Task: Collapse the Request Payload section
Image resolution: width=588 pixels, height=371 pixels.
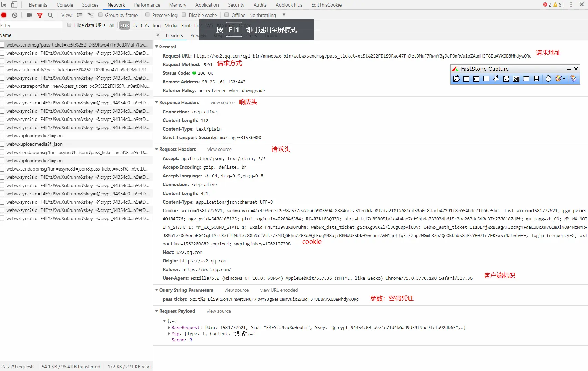Action: 157,311
